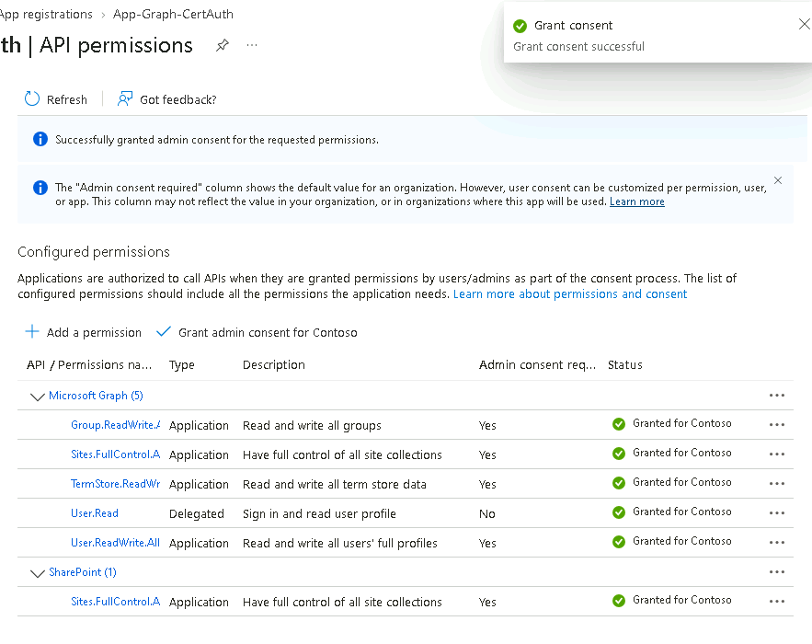Grant admin consent for Contoso
This screenshot has width=812, height=644.
(x=257, y=332)
